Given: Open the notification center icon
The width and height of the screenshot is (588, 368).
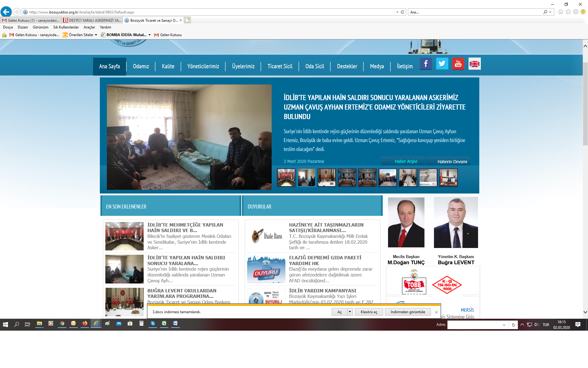Looking at the screenshot, I should 578,325.
